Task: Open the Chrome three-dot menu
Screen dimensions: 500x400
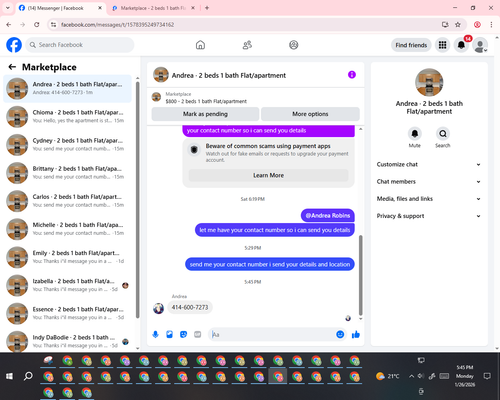Action: pyautogui.click(x=491, y=25)
